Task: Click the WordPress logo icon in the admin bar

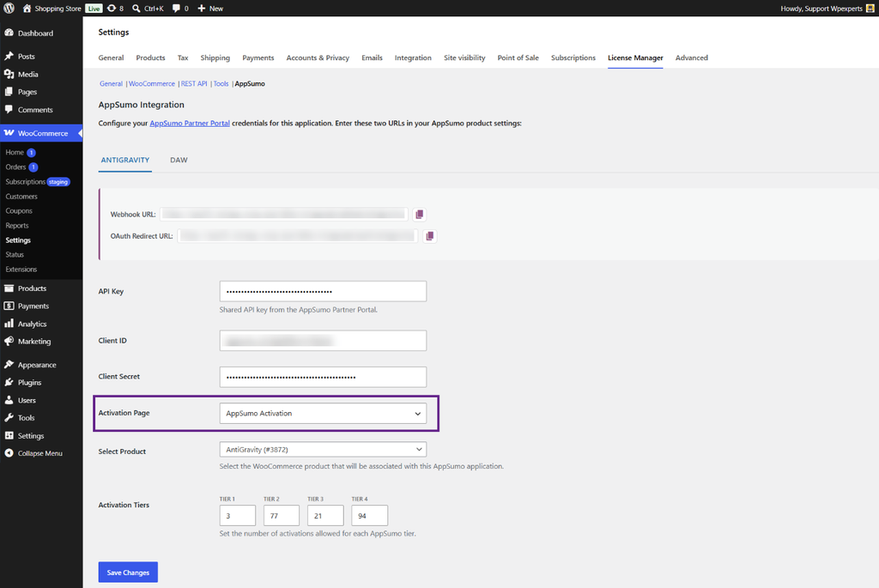Action: tap(9, 9)
